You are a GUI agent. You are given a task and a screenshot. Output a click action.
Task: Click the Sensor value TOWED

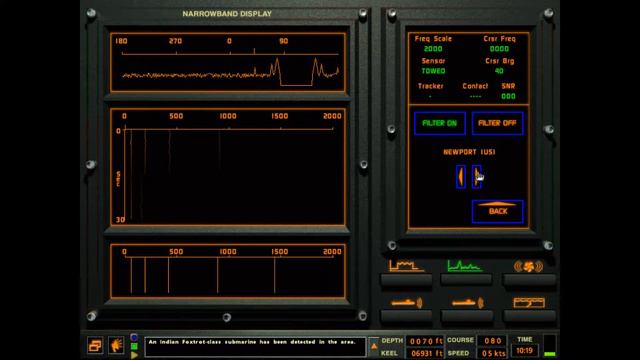[433, 71]
